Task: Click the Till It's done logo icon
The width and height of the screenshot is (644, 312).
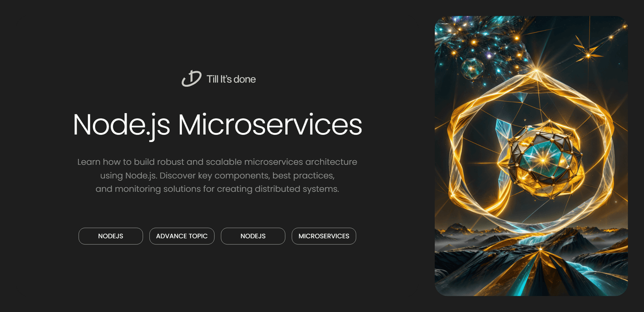Action: pos(191,79)
